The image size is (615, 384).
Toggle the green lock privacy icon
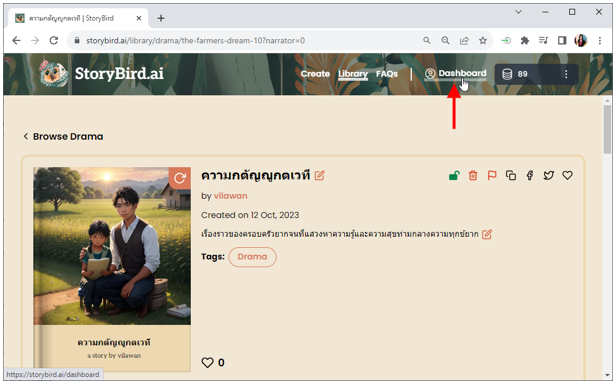(x=454, y=175)
